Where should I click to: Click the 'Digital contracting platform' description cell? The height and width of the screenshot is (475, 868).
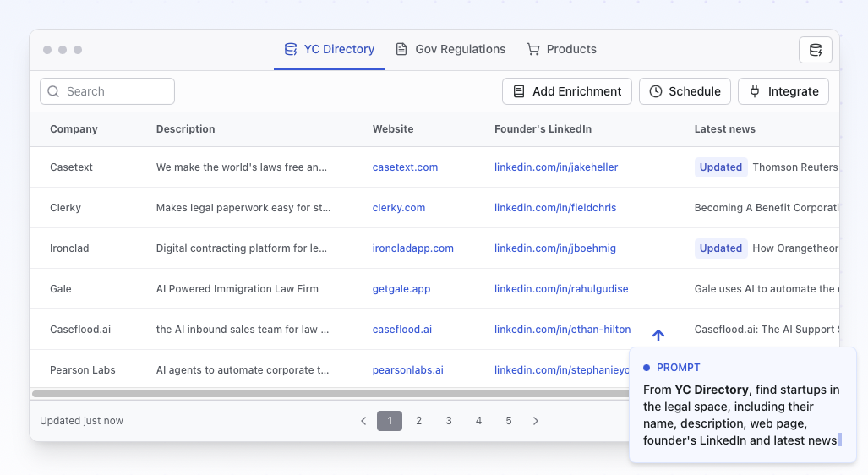242,248
